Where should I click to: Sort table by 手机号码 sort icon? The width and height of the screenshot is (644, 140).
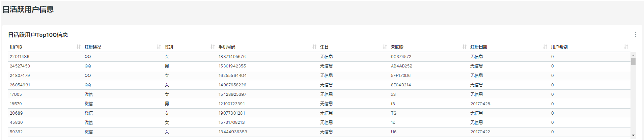[x=314, y=47]
